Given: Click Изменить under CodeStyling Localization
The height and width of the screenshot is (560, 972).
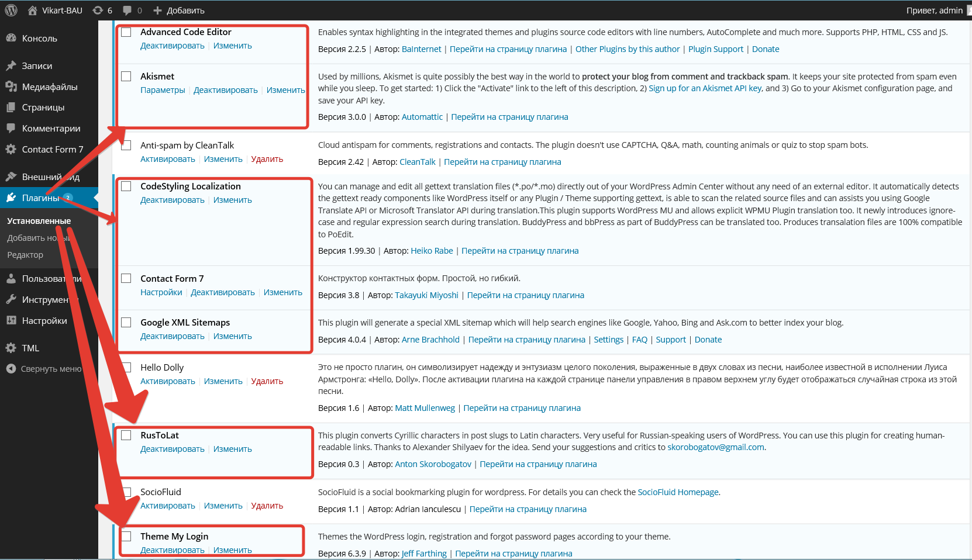Looking at the screenshot, I should pyautogui.click(x=233, y=200).
